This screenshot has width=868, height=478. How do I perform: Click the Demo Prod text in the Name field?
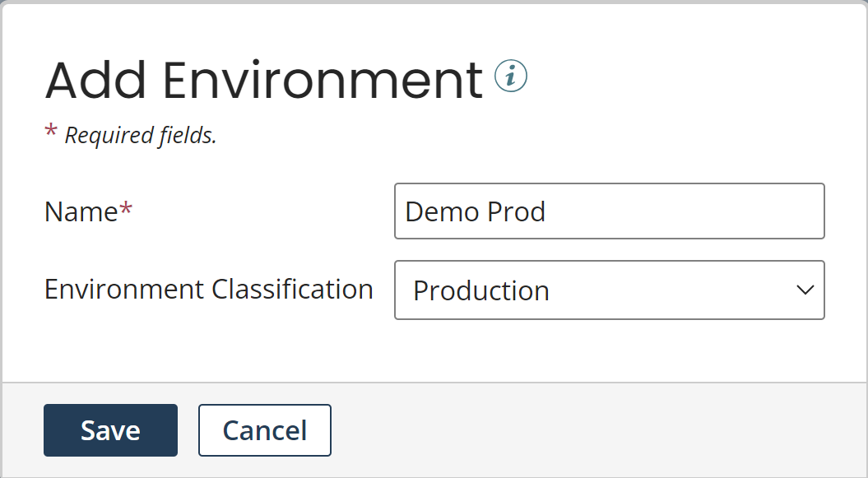[476, 211]
